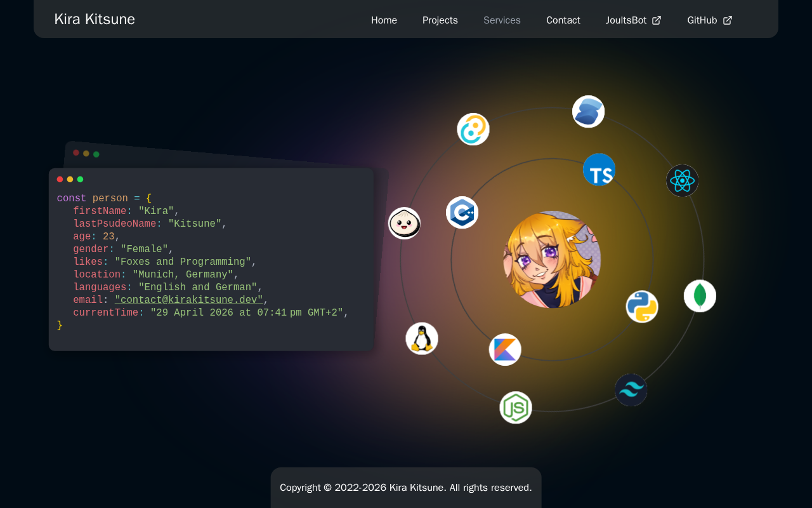
Task: Click the currentTime "29 April 2026" line
Action: 211,312
